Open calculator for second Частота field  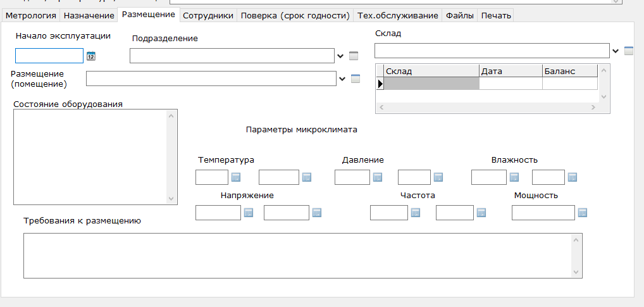[481, 213]
